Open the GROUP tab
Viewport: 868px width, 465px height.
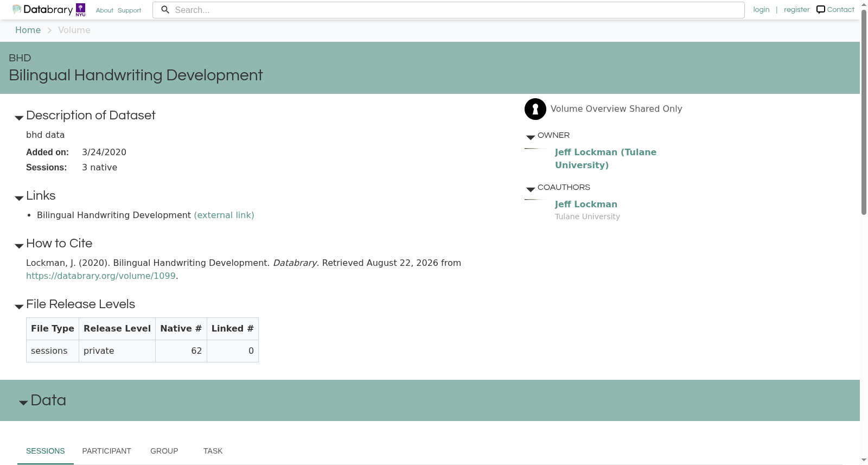click(x=164, y=451)
